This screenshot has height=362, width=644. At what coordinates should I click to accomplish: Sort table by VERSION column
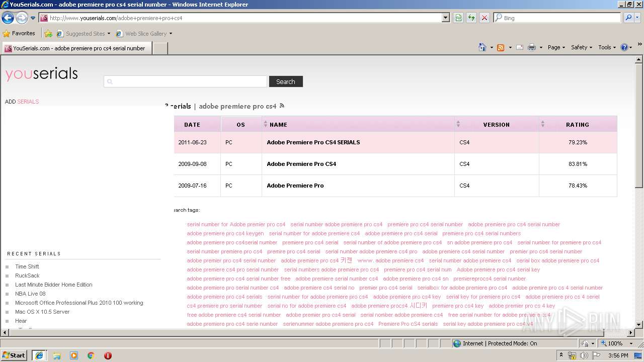point(497,125)
